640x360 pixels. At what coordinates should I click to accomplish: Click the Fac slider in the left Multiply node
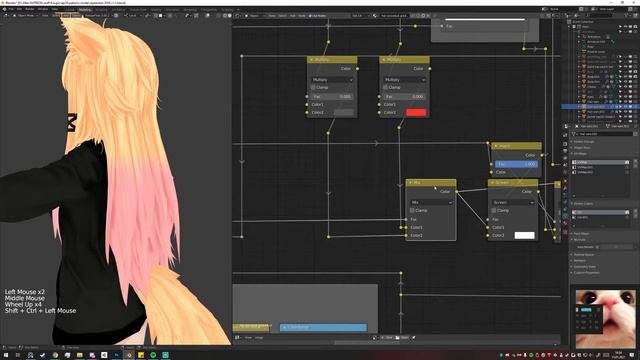(x=332, y=97)
